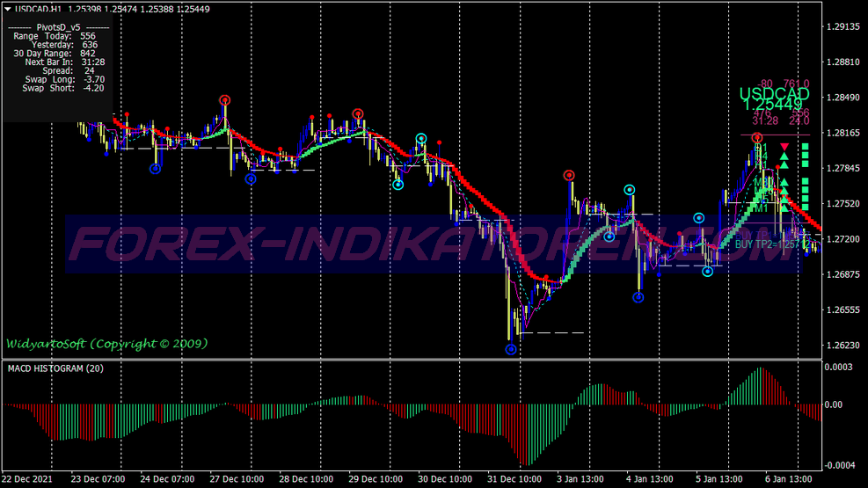Click the 5 Jan 13:00 time label
The image size is (868, 488).
click(719, 479)
